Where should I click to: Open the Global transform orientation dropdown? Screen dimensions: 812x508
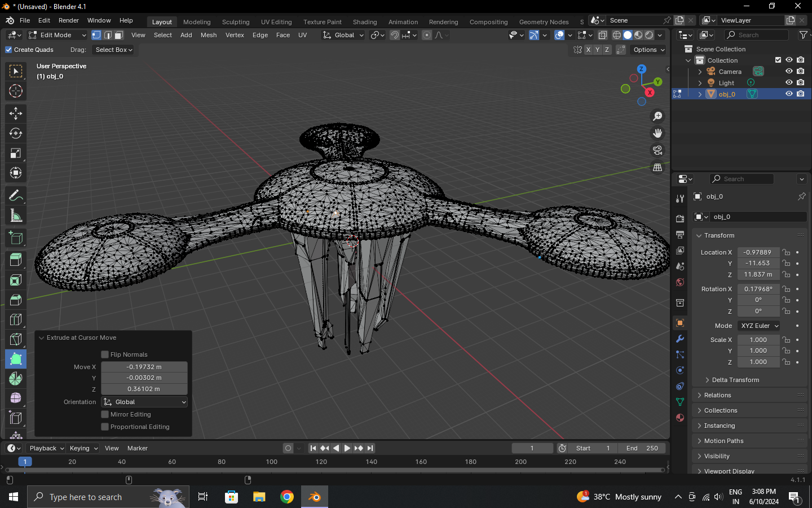(x=343, y=35)
